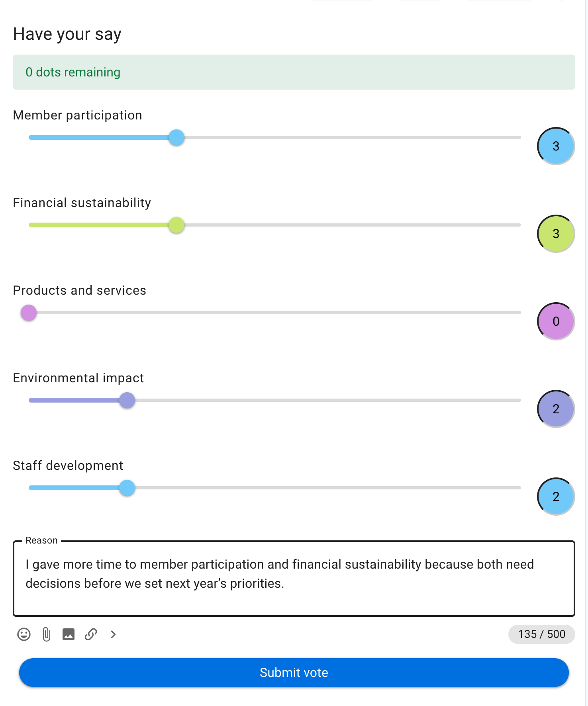Click the insert image icon
588x706 pixels.
(69, 634)
